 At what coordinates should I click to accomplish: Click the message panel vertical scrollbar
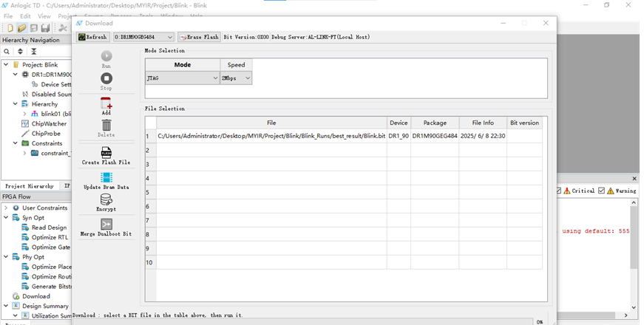pyautogui.click(x=634, y=238)
